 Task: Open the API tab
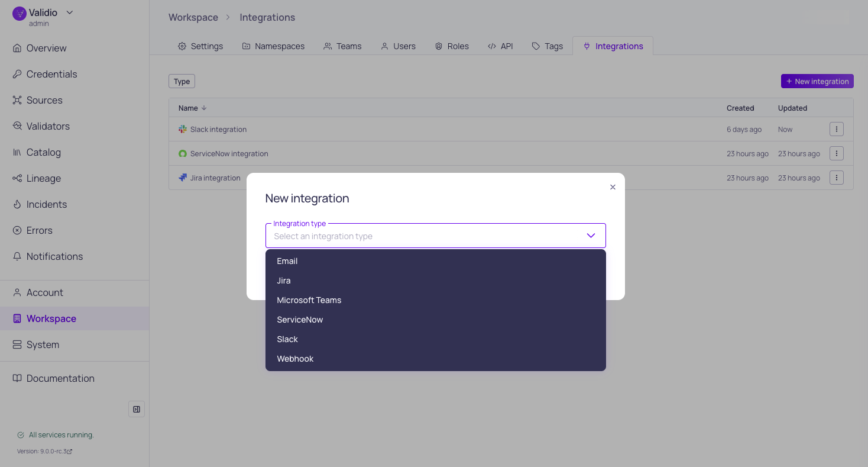(500, 46)
